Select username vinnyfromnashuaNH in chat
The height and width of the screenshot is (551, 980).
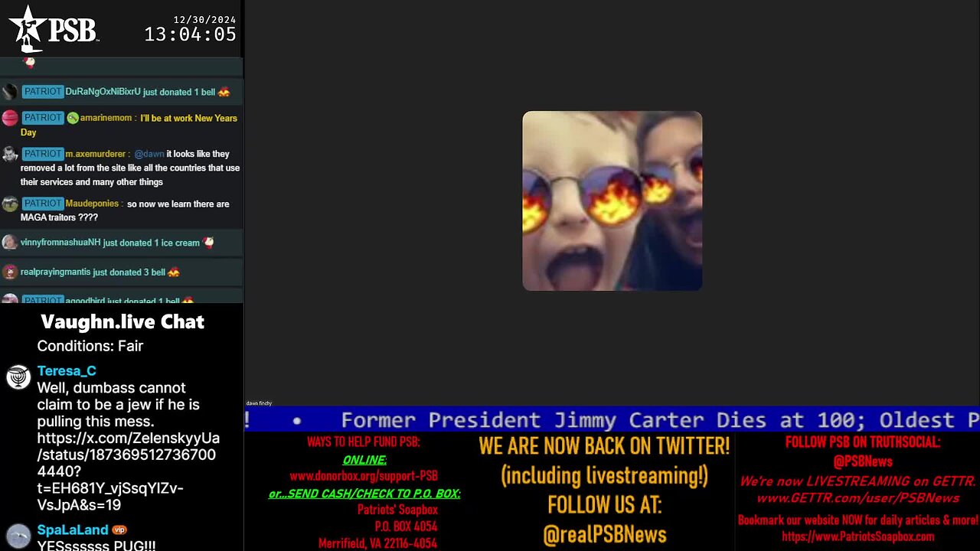click(x=60, y=243)
